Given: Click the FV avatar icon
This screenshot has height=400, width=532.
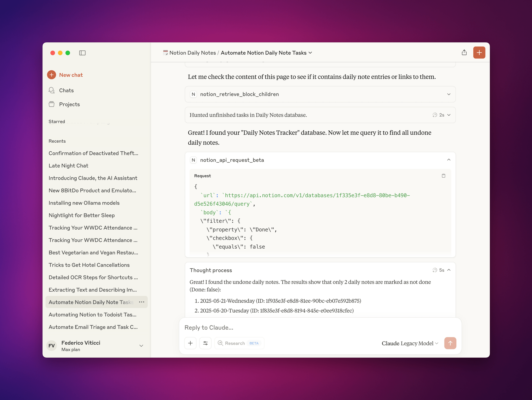Looking at the screenshot, I should (x=52, y=346).
